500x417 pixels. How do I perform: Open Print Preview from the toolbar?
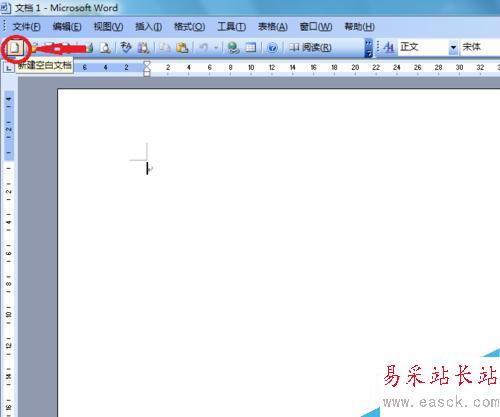[105, 48]
